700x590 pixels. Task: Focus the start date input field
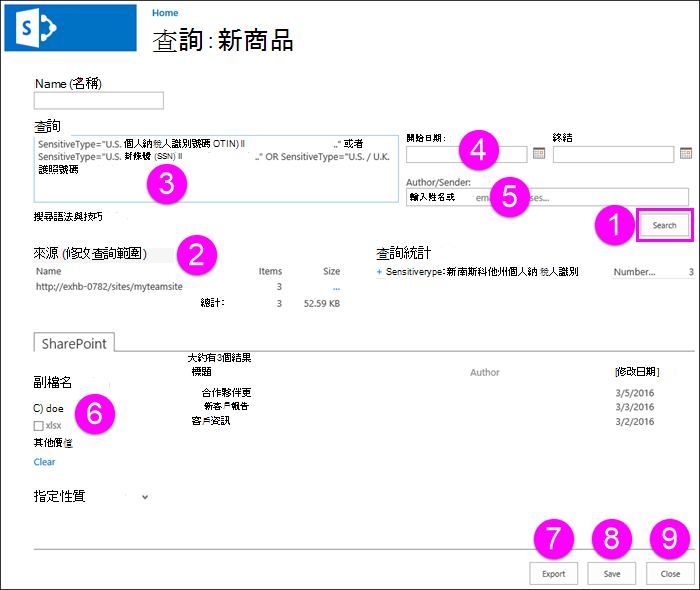[467, 154]
